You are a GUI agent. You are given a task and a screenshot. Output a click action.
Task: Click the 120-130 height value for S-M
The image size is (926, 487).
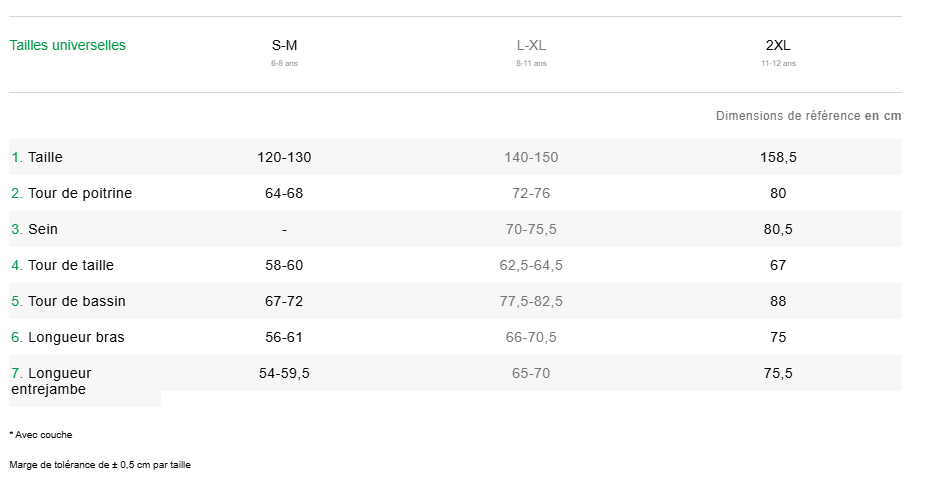coord(284,157)
